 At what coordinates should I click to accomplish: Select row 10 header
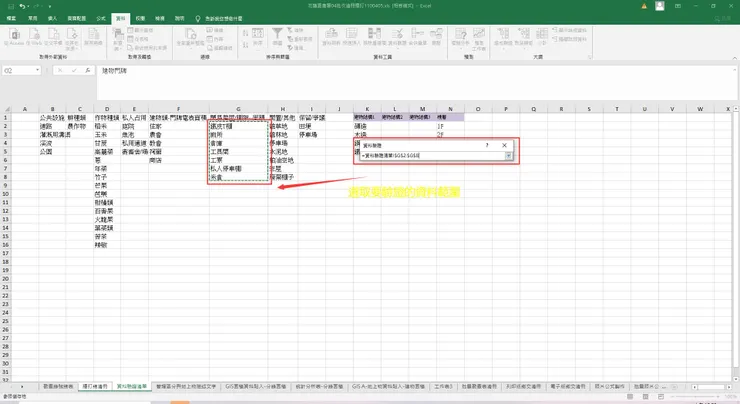pyautogui.click(x=6, y=194)
